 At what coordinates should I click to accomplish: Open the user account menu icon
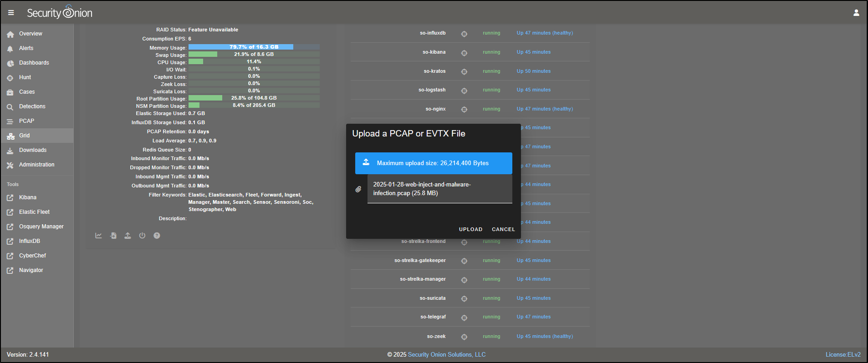click(x=856, y=13)
